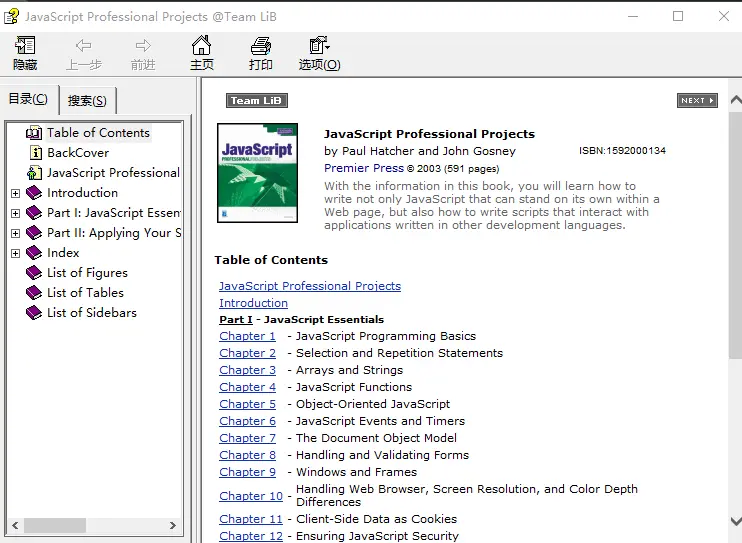Open the Chapter 1 link
Viewport: 742px width, 543px height.
pos(247,336)
